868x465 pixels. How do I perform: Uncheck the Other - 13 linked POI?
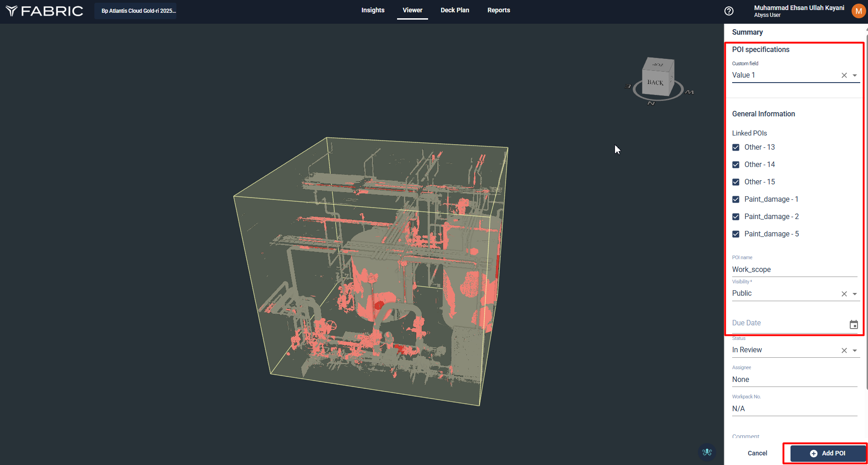(736, 147)
